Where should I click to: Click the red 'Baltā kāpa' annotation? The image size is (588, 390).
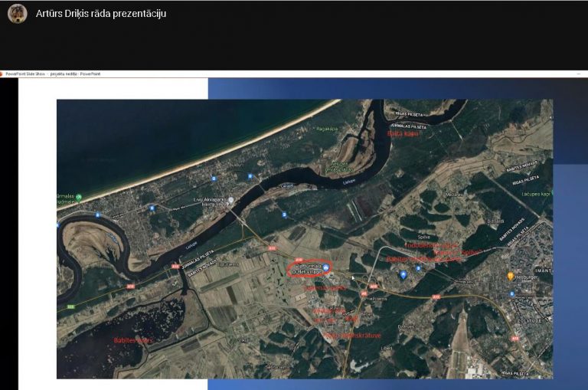(x=403, y=133)
